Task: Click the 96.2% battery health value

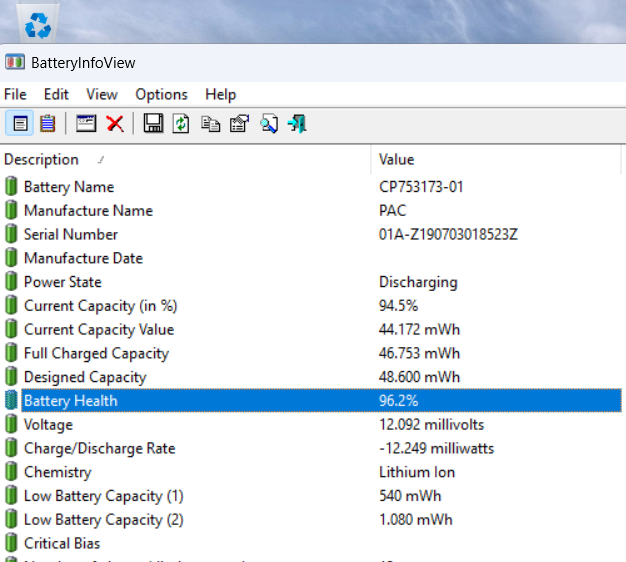Action: [x=398, y=400]
